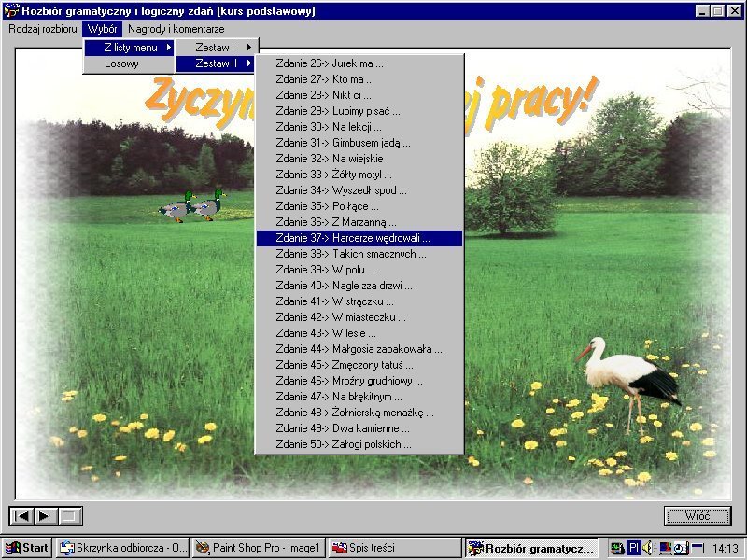747x560 pixels.
Task: Select Zdanie 26 Jurek ma
Action: tap(359, 63)
